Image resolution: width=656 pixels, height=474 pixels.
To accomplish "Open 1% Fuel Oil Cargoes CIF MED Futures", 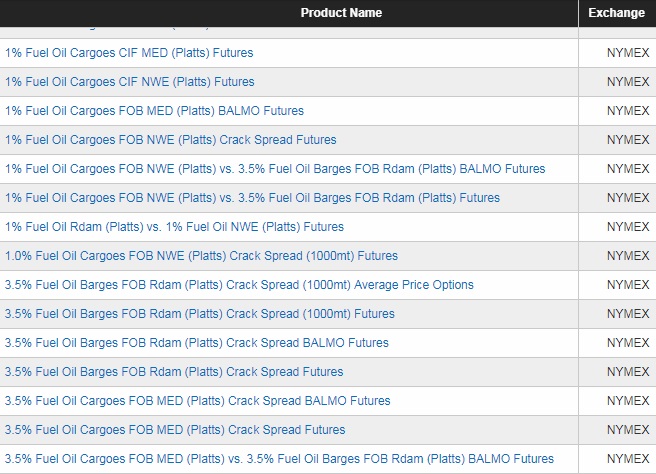I will pyautogui.click(x=129, y=53).
